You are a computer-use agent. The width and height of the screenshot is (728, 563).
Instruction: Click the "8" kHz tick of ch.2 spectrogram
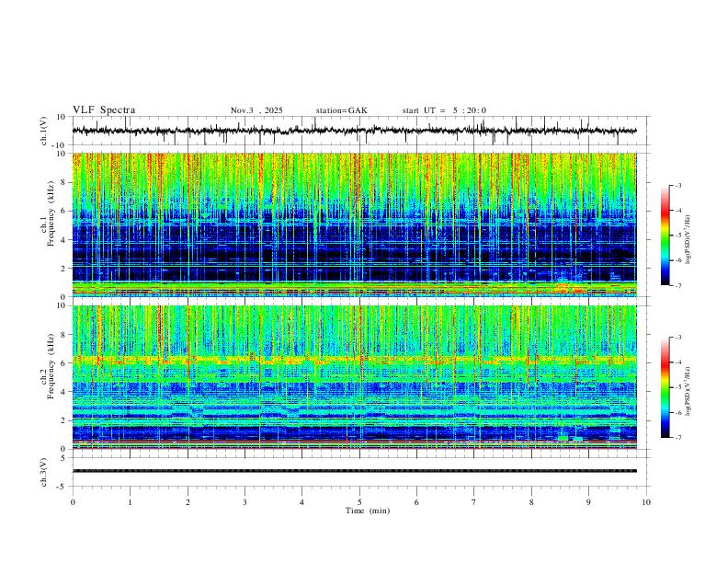(63, 335)
